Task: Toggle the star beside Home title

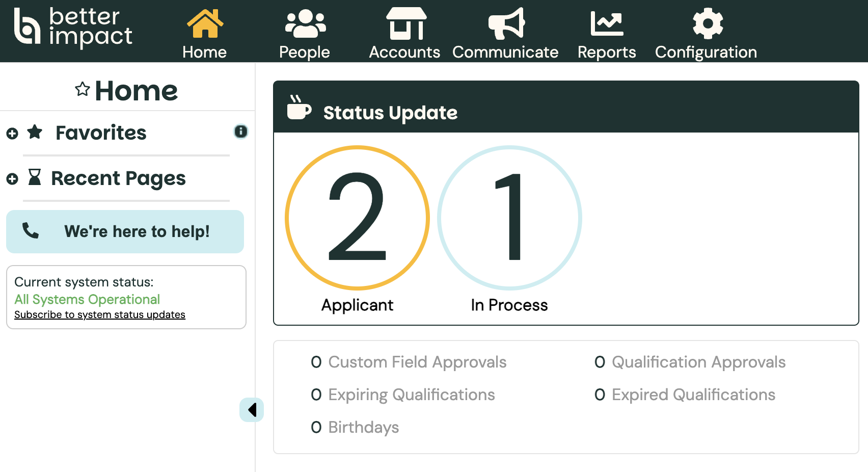Action: click(83, 90)
